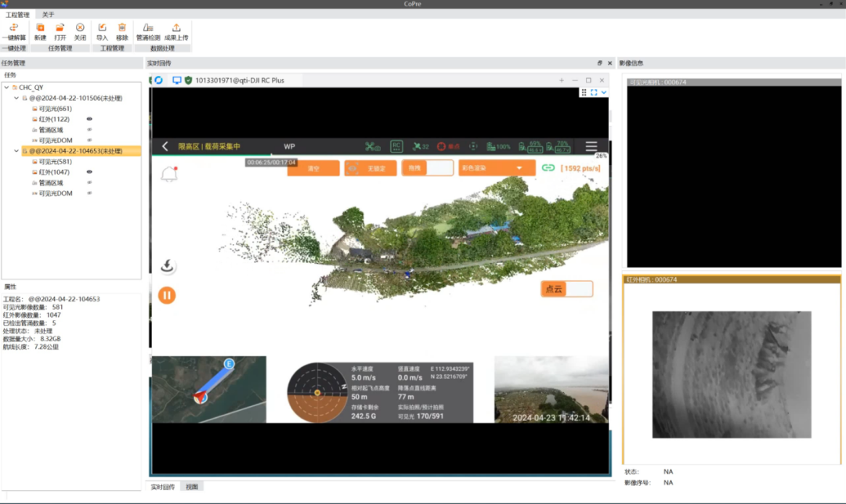Toggle eye visibility for second 可见光DOM
846x504 pixels.
89,193
